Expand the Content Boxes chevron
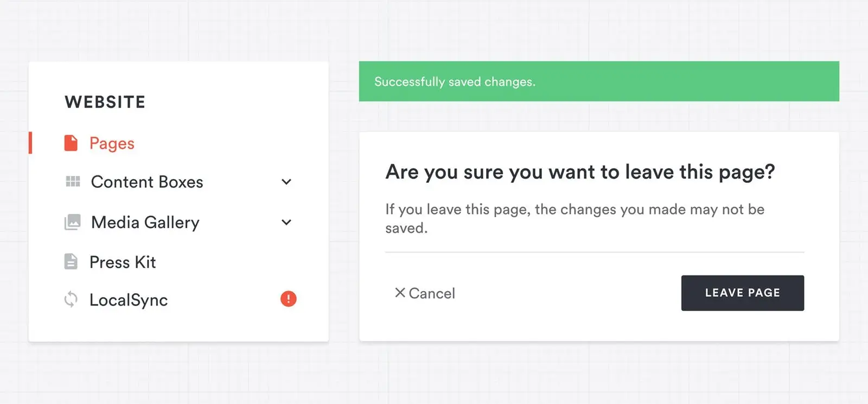The height and width of the screenshot is (404, 868). (x=286, y=182)
